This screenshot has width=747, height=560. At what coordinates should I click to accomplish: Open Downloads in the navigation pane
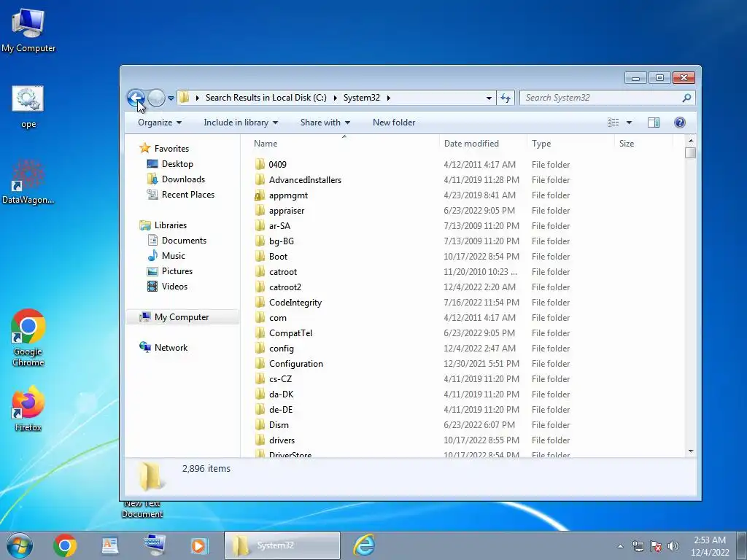coord(176,179)
